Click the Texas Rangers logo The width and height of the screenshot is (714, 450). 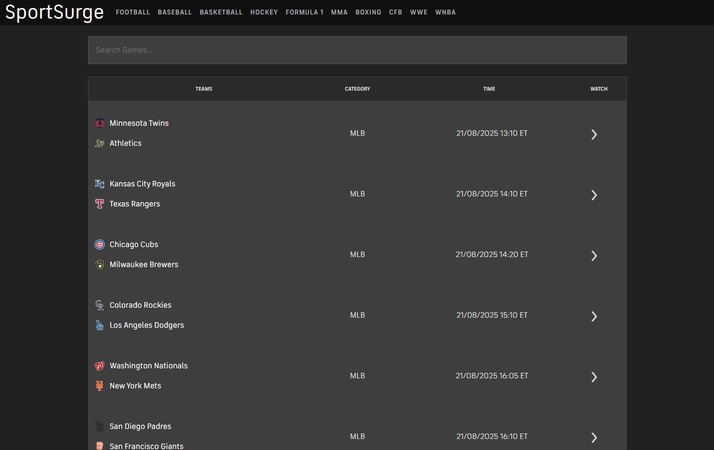[100, 204]
